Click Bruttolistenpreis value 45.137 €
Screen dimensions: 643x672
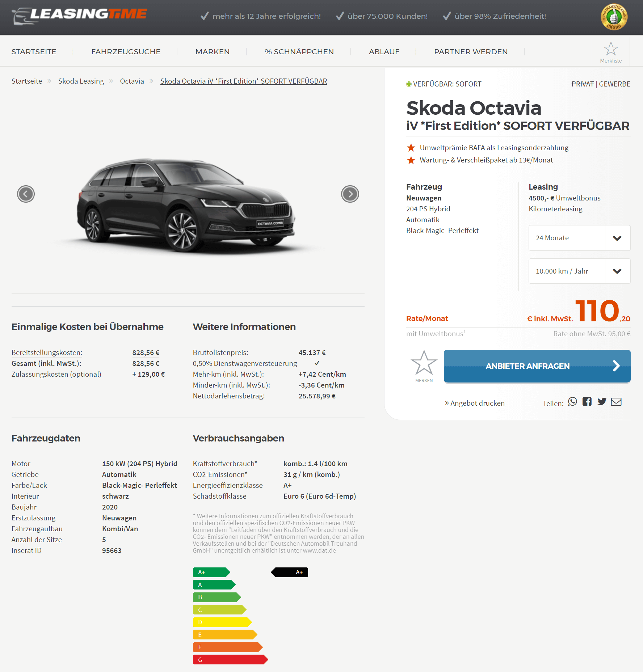(312, 352)
